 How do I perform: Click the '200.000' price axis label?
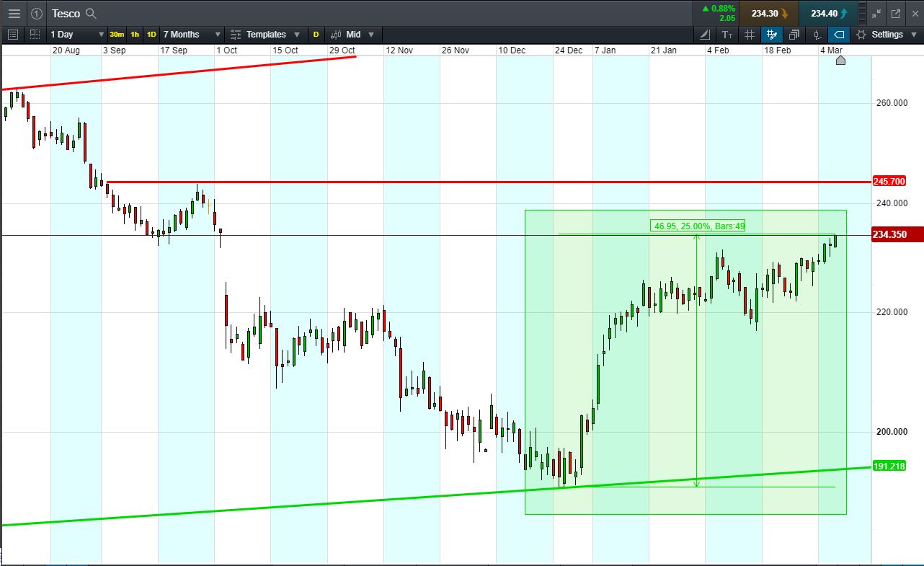coord(892,432)
